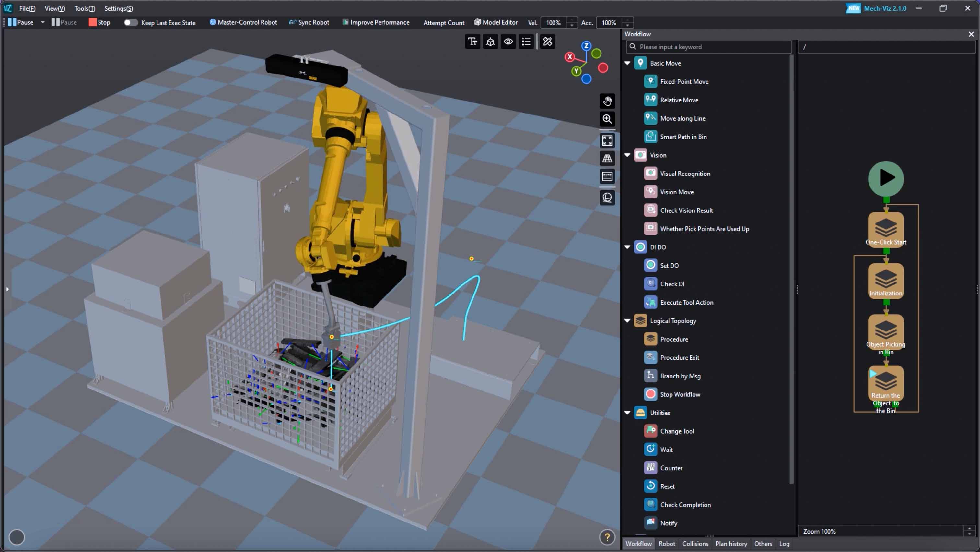Viewport: 980px width, 552px height.
Task: Increase velocity using the Vel stepper
Action: pyautogui.click(x=572, y=20)
